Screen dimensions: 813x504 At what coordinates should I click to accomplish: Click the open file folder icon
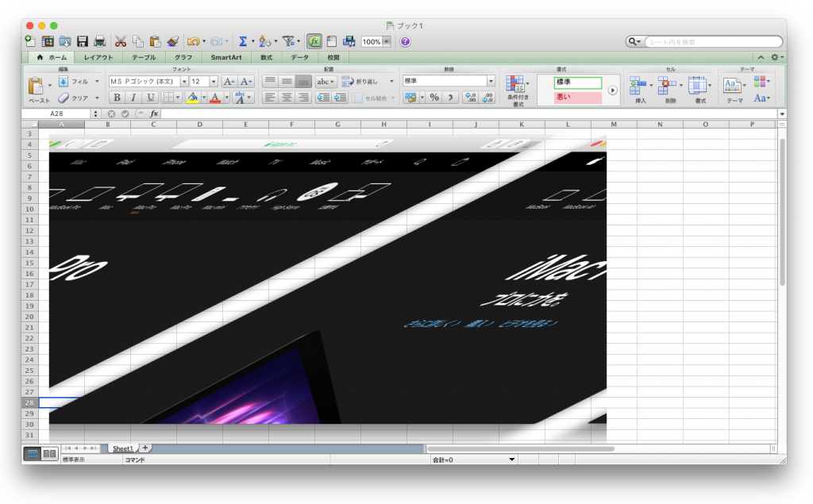click(65, 41)
